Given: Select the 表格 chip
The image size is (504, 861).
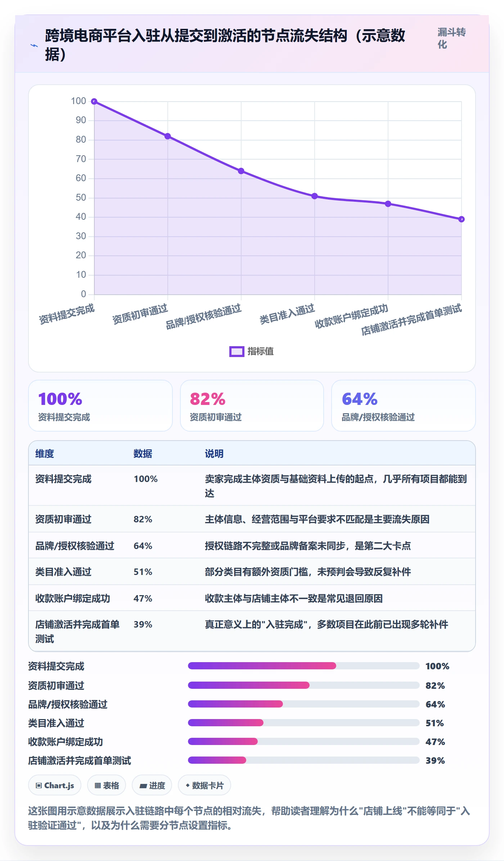Looking at the screenshot, I should 107,785.
